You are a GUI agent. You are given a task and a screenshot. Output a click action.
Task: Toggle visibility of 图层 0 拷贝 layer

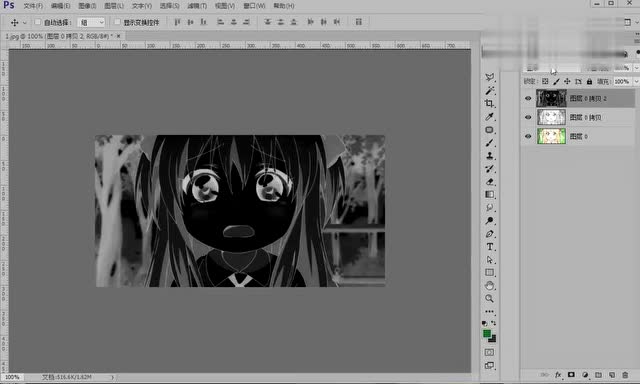pos(528,117)
